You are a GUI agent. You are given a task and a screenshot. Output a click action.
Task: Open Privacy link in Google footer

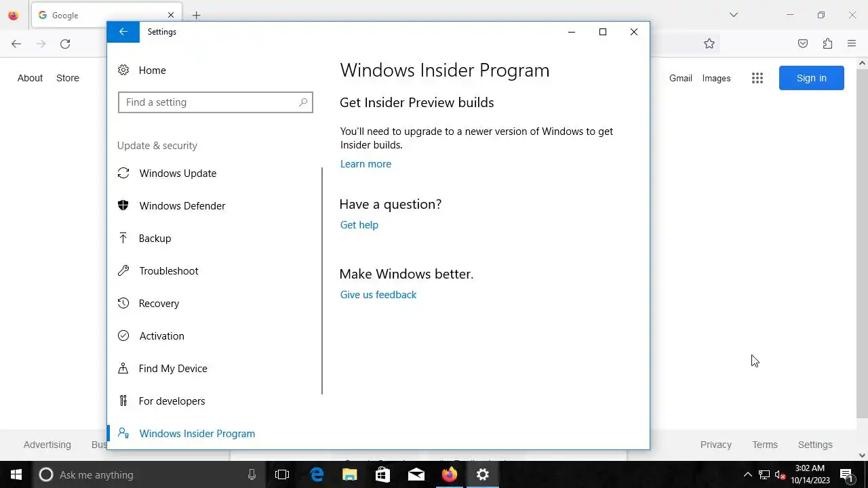click(x=716, y=445)
